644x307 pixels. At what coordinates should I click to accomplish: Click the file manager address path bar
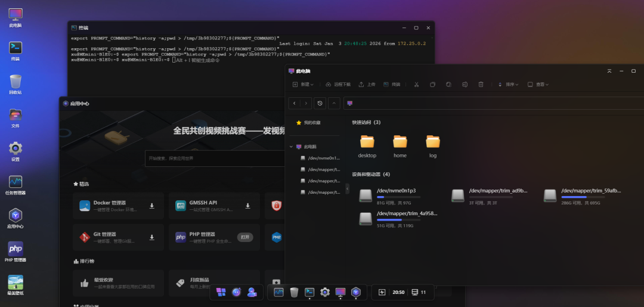[493, 104]
